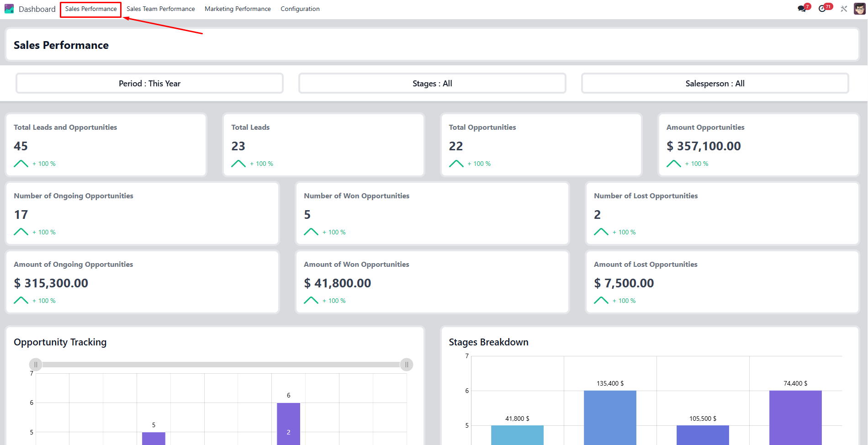
Task: Click the Total Leads upward trend arrow
Action: [x=238, y=164]
